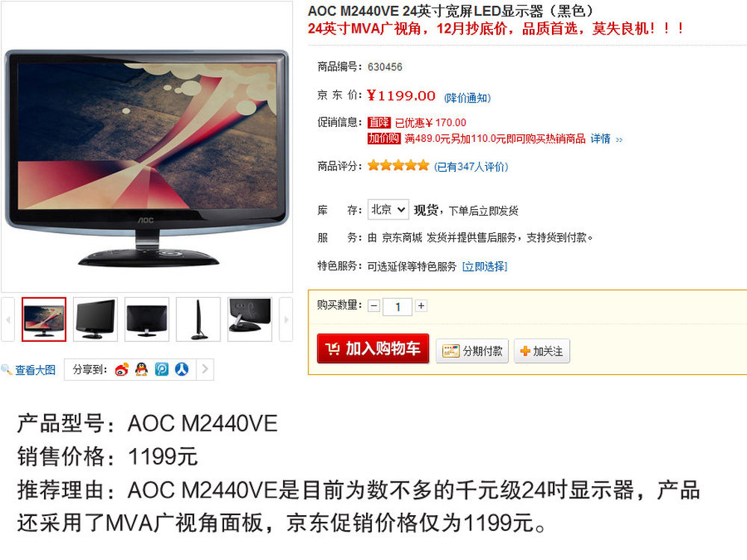
Task: Show previous thumbnails with left arrow
Action: point(7,320)
